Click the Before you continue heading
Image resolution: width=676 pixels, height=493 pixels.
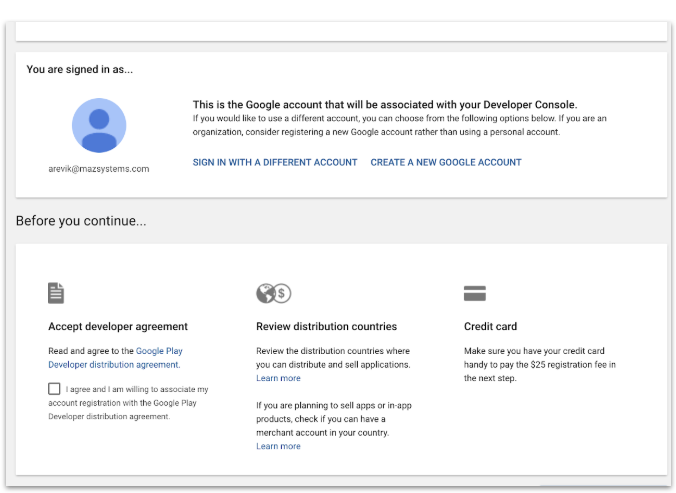point(81,221)
